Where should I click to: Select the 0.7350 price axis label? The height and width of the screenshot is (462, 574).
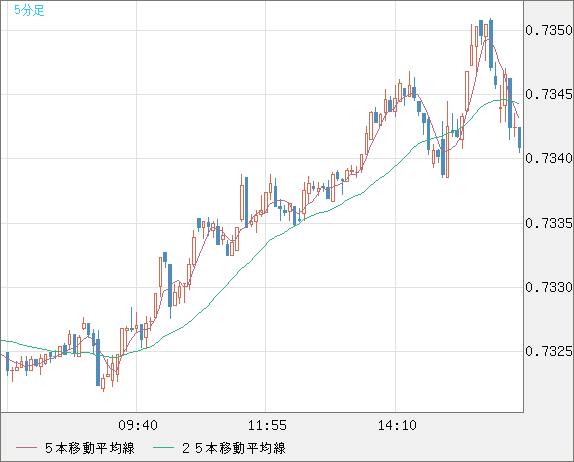[x=549, y=30]
